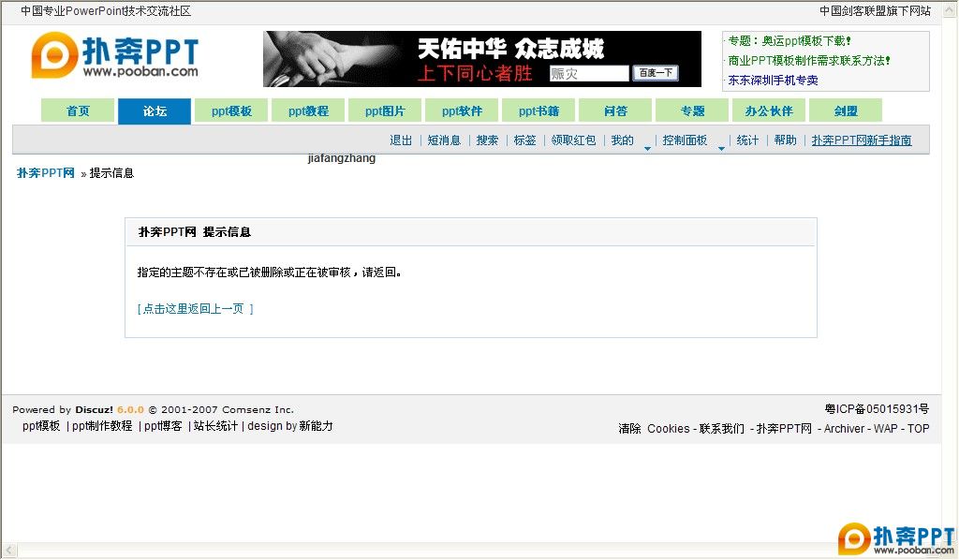Open the ppt书籍 tab
This screenshot has height=560, width=959.
tap(539, 111)
